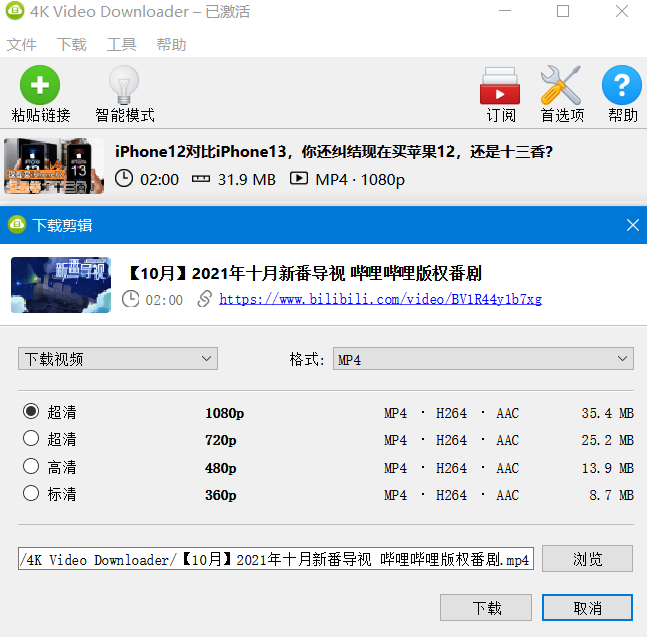Image resolution: width=647 pixels, height=637 pixels.
Task: Click the iPhone12 vs iPhone13 video thumbnail
Action: point(54,166)
